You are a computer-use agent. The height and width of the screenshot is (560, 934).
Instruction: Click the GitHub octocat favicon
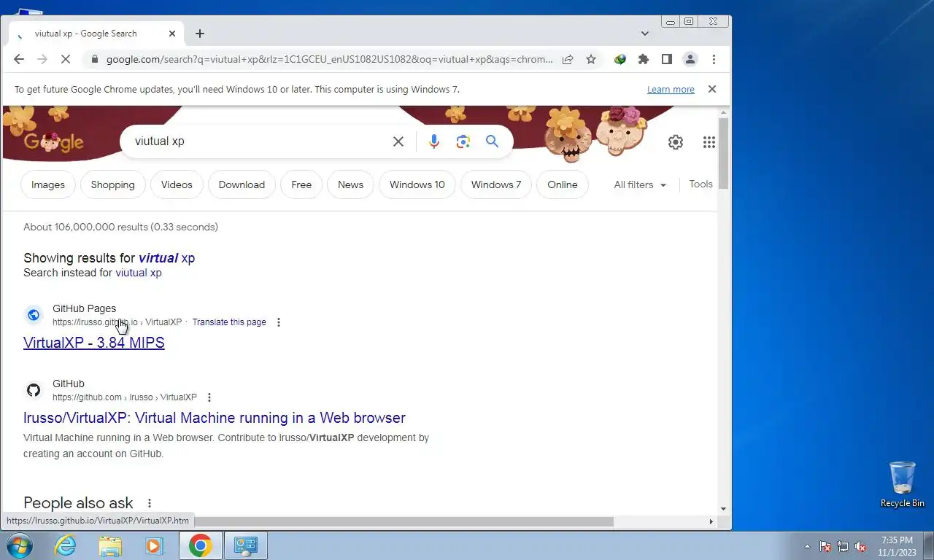click(x=34, y=390)
